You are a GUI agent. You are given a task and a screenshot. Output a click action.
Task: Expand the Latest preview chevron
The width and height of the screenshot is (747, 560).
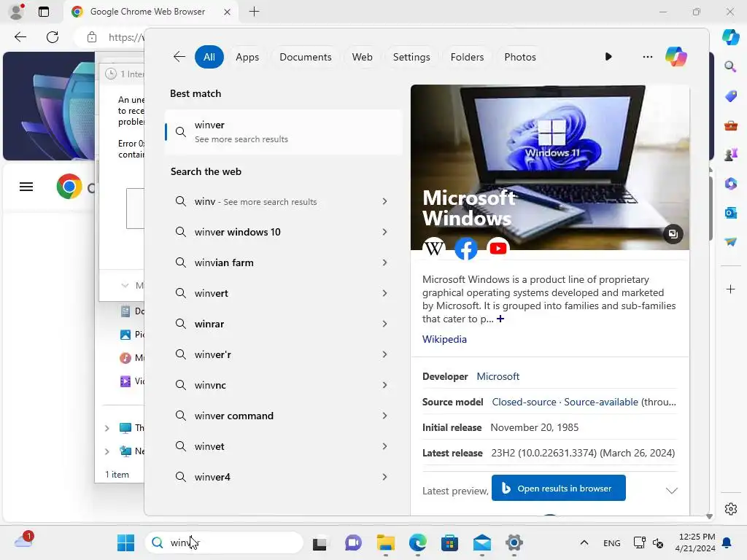(x=671, y=491)
